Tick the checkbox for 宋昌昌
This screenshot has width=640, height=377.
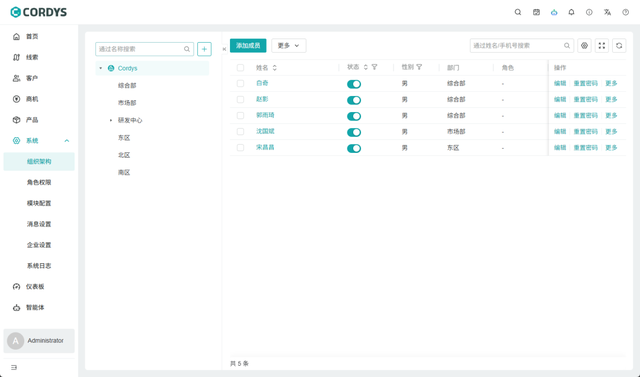tap(240, 148)
